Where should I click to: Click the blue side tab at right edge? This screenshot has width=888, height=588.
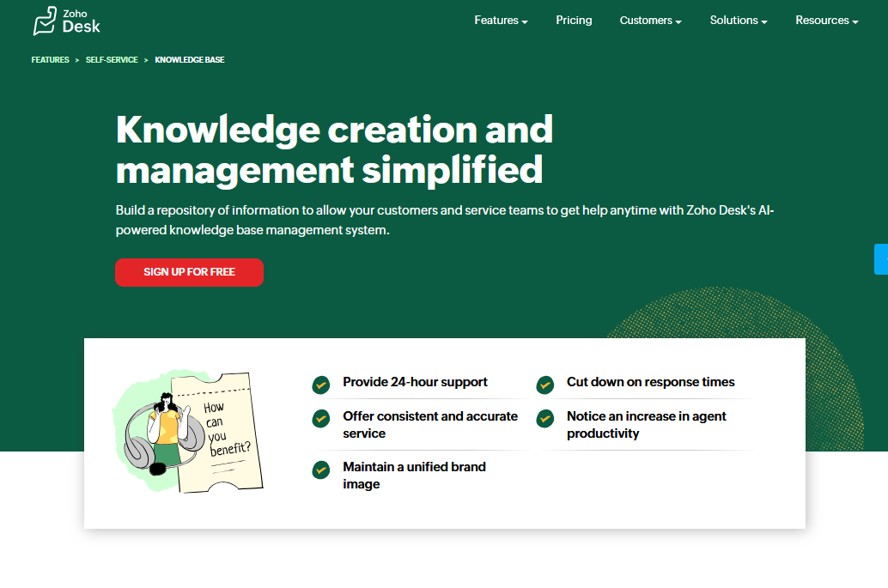point(881,259)
